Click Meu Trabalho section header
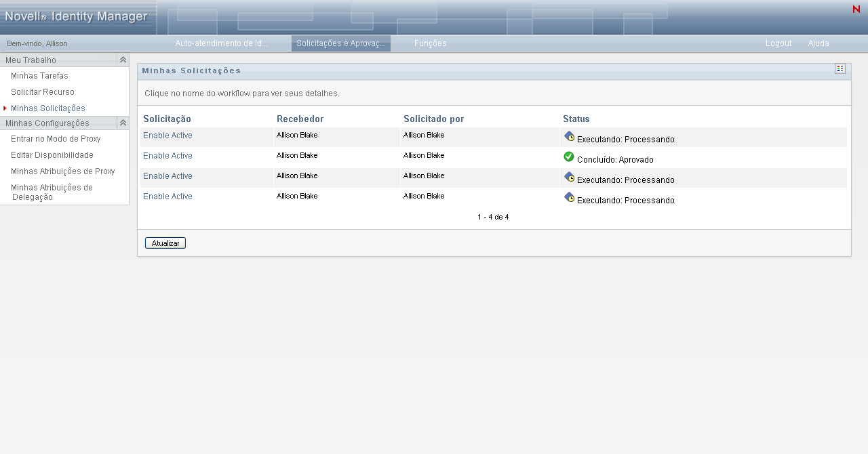This screenshot has width=868, height=454. [x=31, y=60]
